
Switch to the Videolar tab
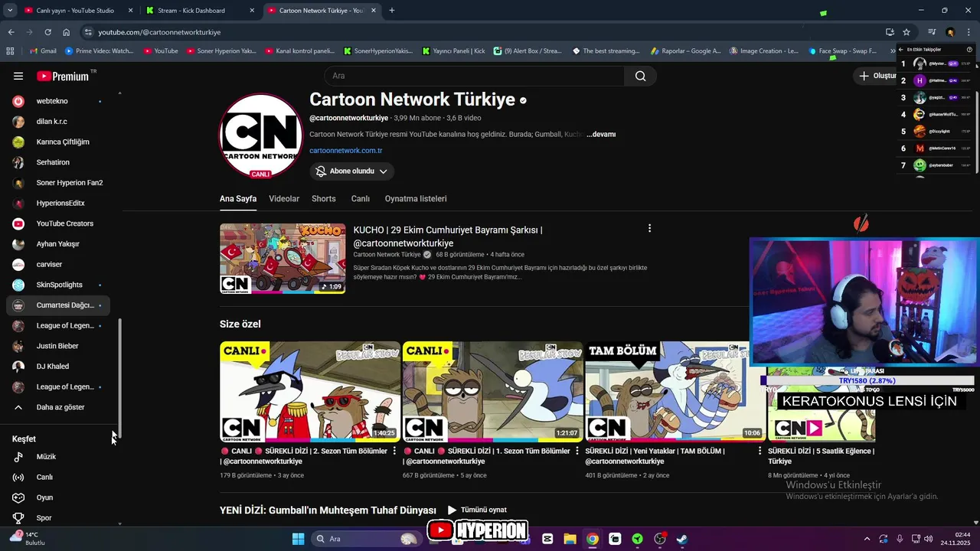tap(284, 199)
